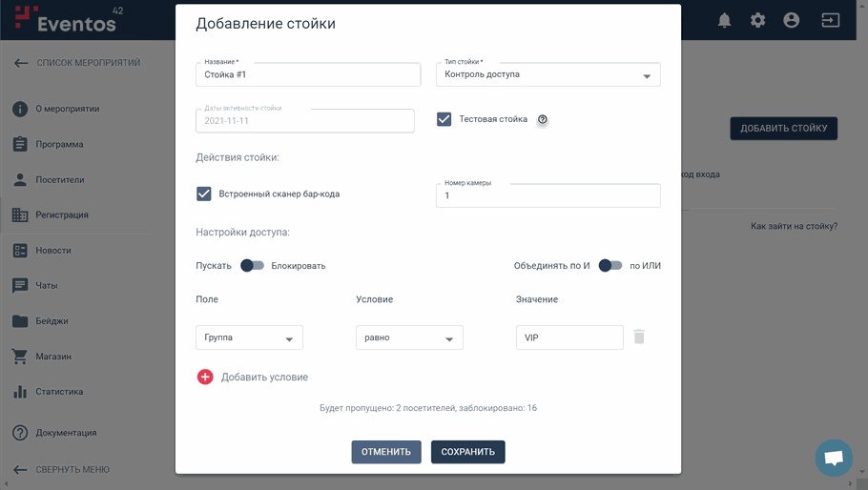Image resolution: width=868 pixels, height=490 pixels.
Task: Click help icon next to Тестовая стойка
Action: (543, 120)
